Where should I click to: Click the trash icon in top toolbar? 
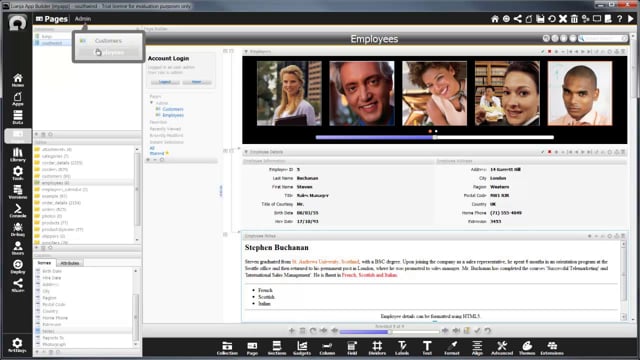coord(574,19)
